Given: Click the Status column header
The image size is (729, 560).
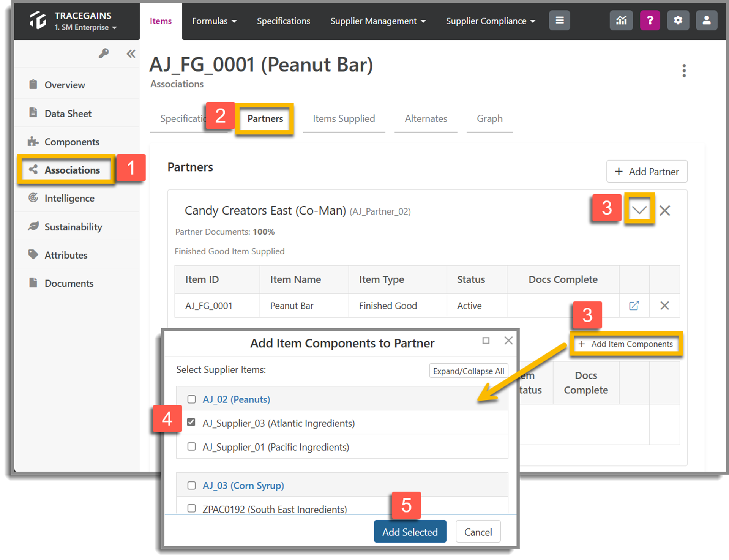Looking at the screenshot, I should point(477,279).
